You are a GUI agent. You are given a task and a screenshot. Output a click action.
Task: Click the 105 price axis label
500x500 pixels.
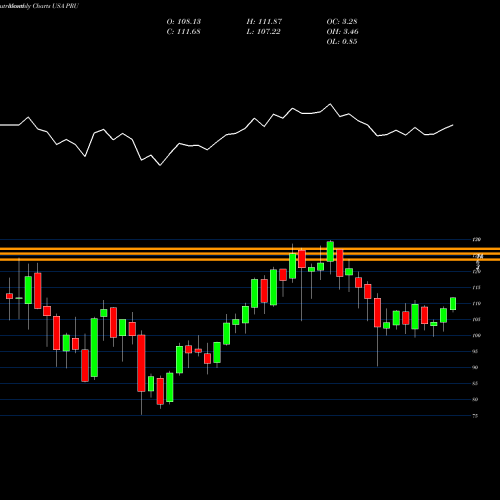(477, 319)
